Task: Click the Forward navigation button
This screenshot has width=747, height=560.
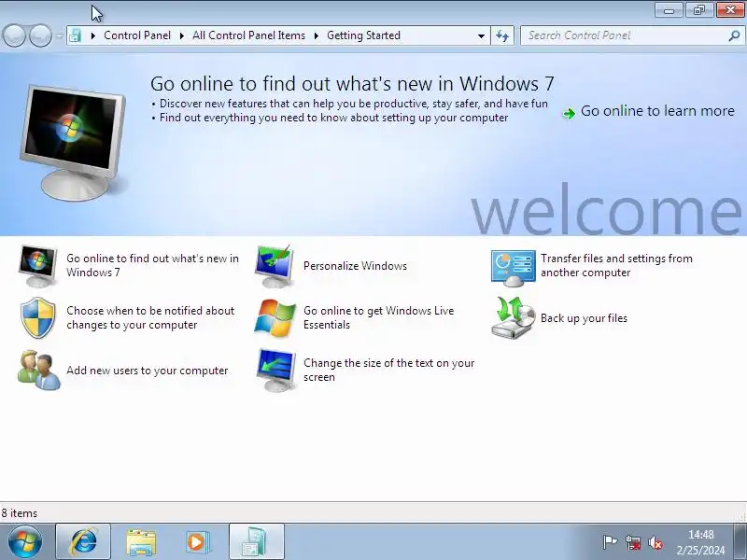Action: point(40,35)
